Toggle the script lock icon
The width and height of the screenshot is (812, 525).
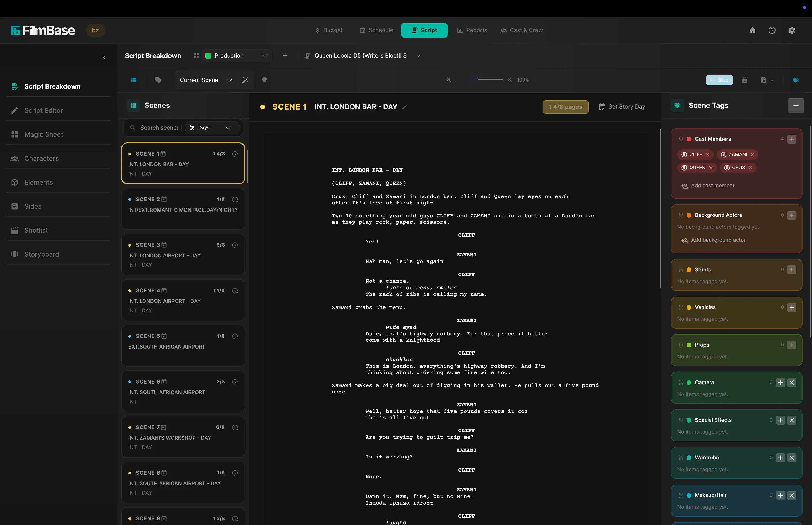click(x=745, y=80)
